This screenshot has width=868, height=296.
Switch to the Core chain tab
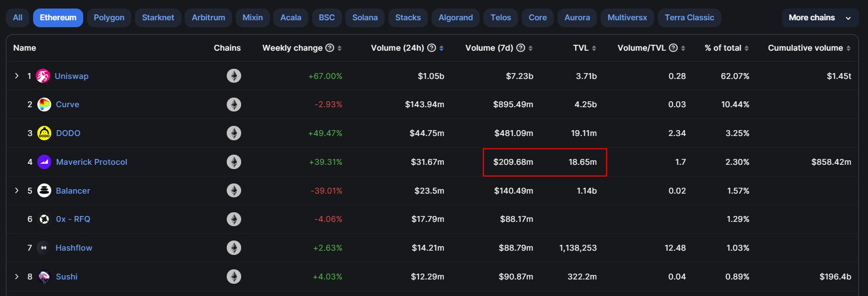(538, 18)
